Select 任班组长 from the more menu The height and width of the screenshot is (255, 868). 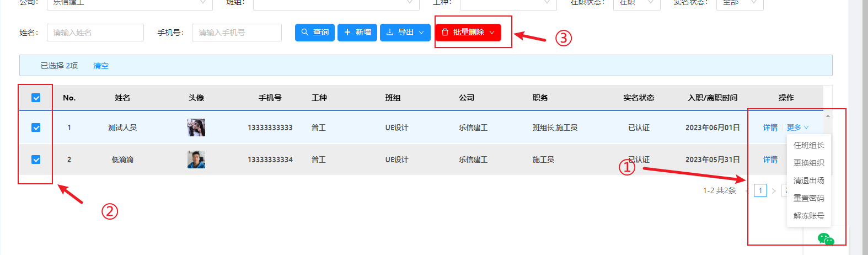(x=808, y=145)
